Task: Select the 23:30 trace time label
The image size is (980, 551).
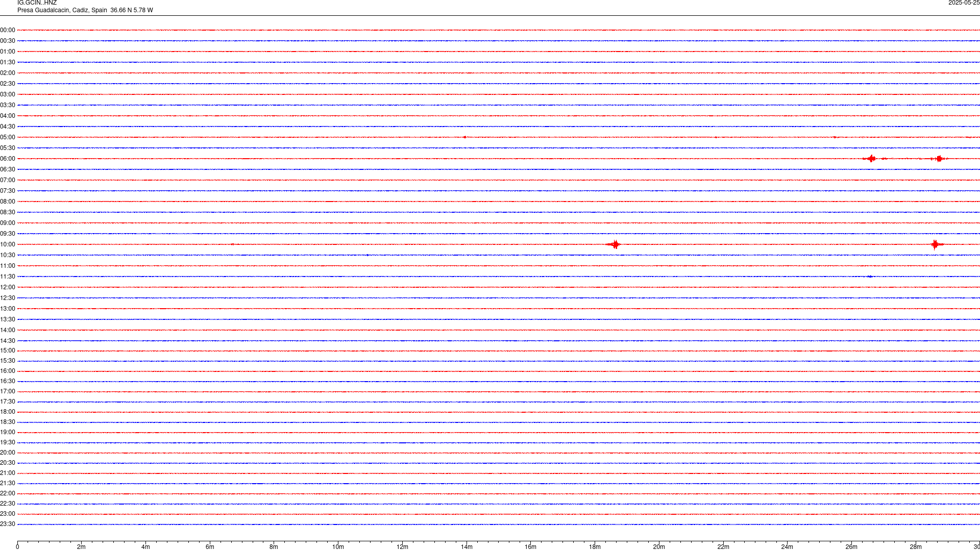Action: tap(8, 524)
